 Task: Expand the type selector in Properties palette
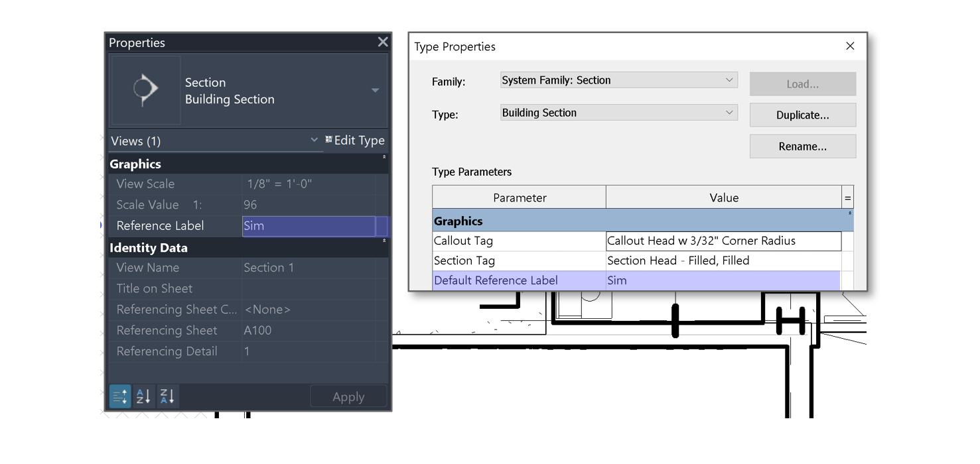(x=376, y=90)
